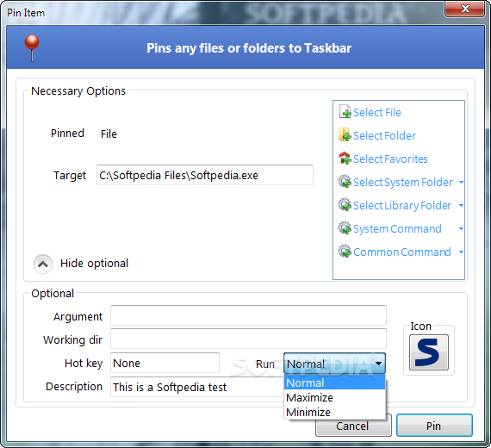Image resolution: width=491 pixels, height=448 pixels.
Task: Open the Select Library Folder link
Action: pos(402,206)
